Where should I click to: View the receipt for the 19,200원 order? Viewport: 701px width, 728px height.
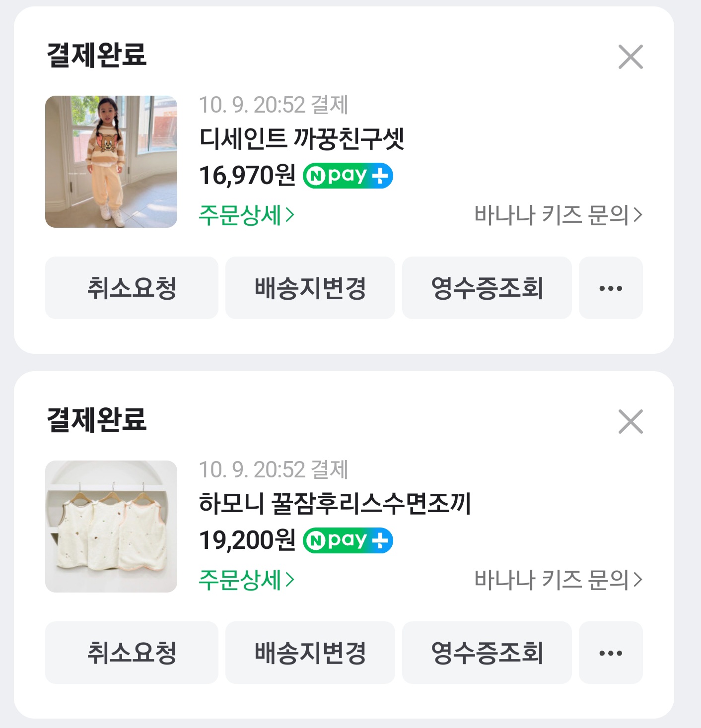coord(487,653)
